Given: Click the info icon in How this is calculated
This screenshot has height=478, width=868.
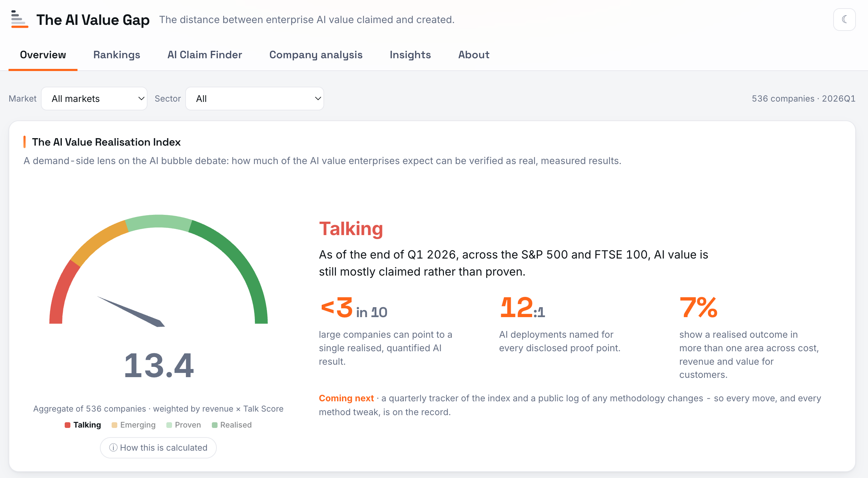Looking at the screenshot, I should [113, 447].
